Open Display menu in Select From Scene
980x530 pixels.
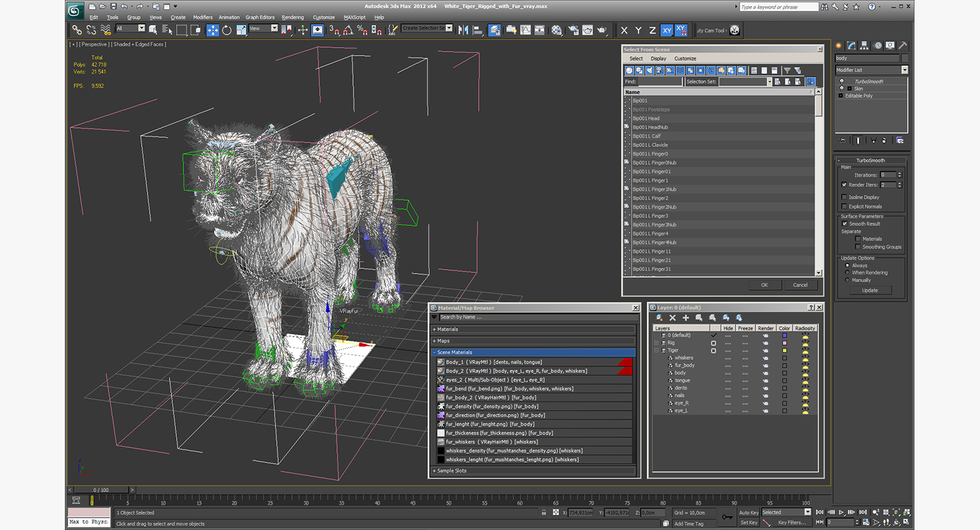click(x=658, y=58)
